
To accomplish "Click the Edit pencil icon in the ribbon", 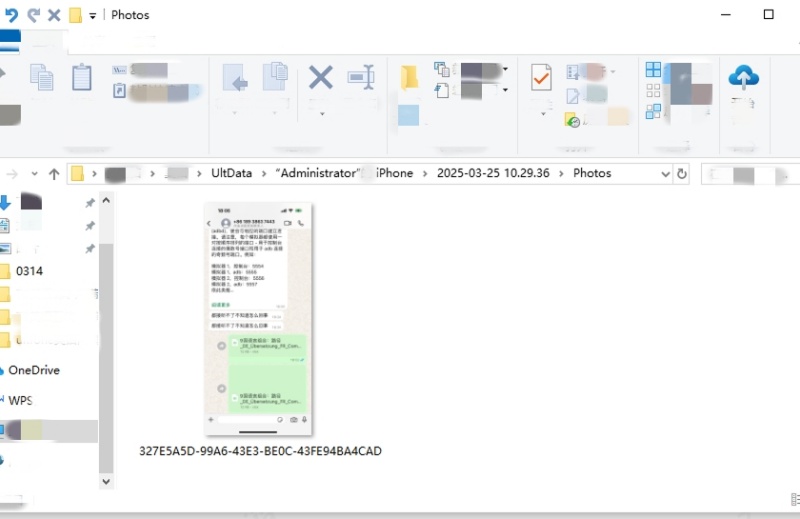I will click(x=573, y=95).
